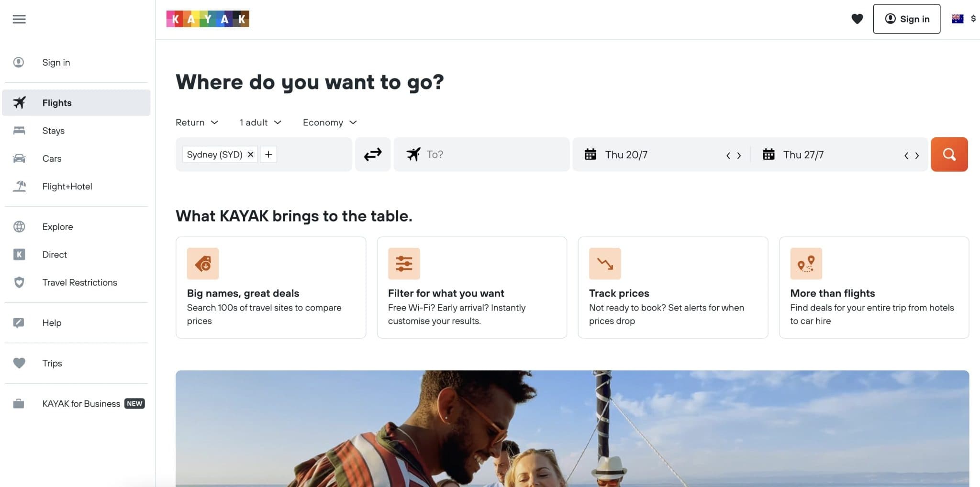This screenshot has height=487, width=980.
Task: Click the briefcase icon for KAYAK for Business
Action: 19,404
